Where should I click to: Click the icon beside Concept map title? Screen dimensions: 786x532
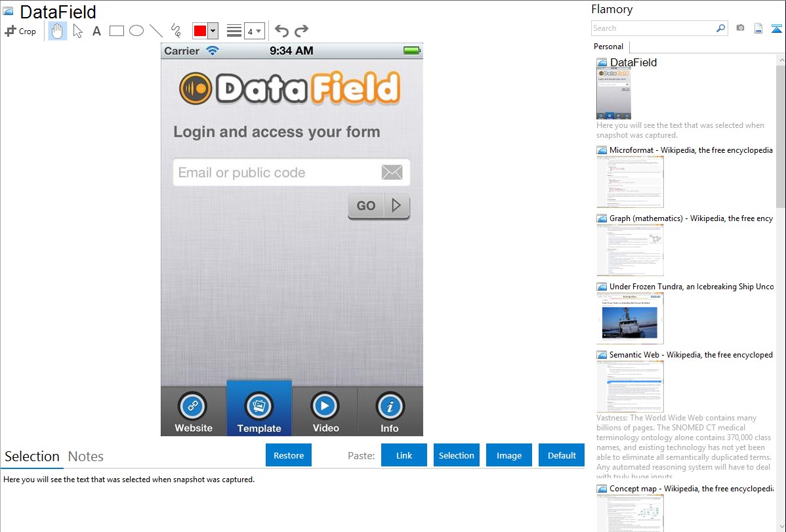click(602, 489)
